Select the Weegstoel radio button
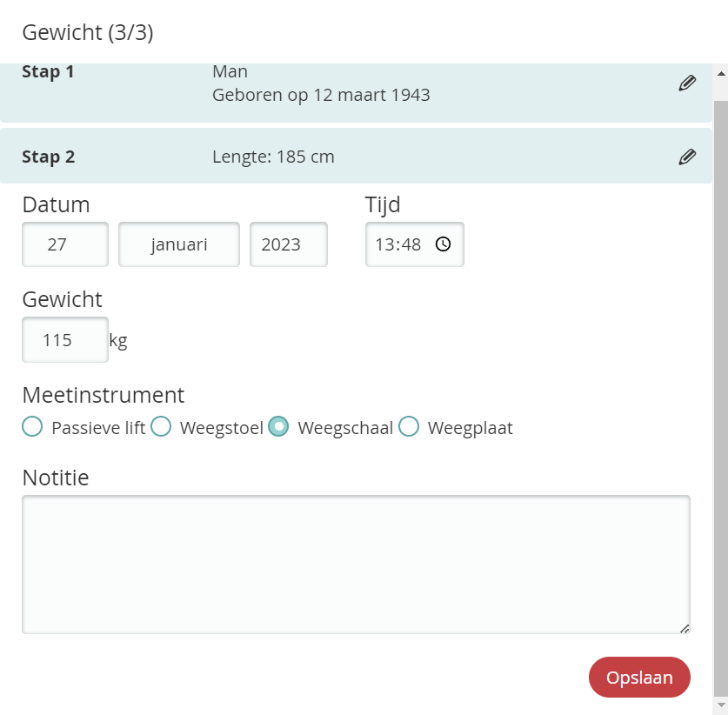 161,427
